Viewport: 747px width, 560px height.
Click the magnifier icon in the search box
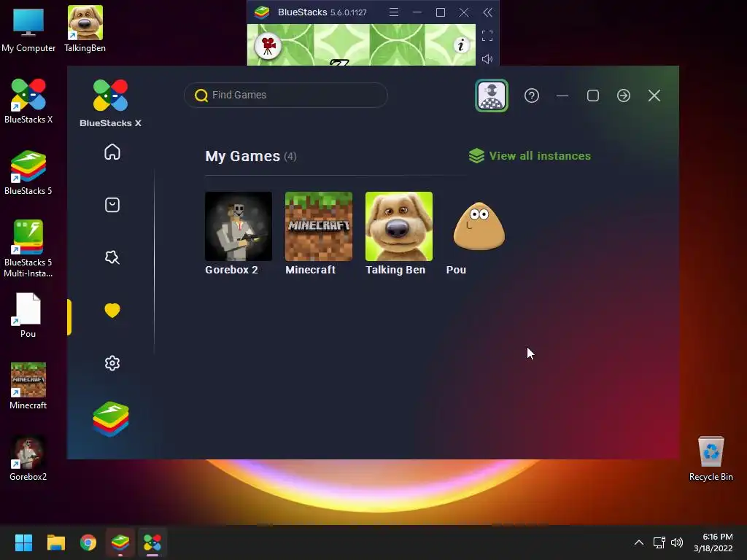[201, 96]
